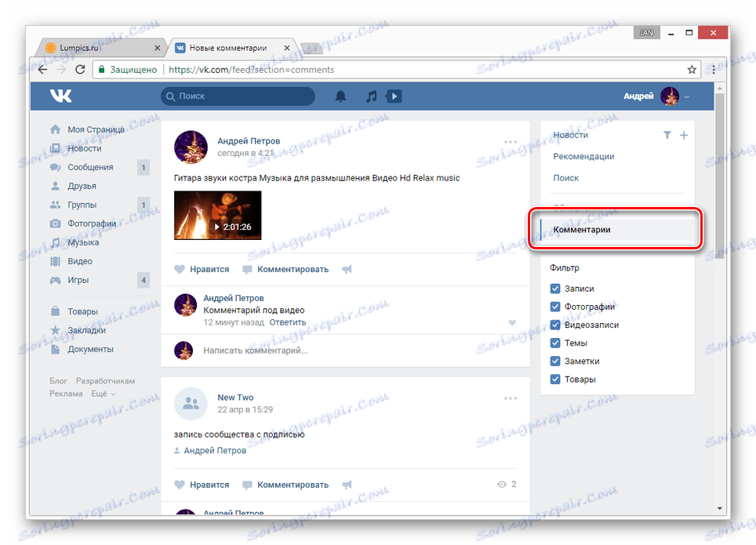Expand the Андрей profile dropdown arrow

686,96
